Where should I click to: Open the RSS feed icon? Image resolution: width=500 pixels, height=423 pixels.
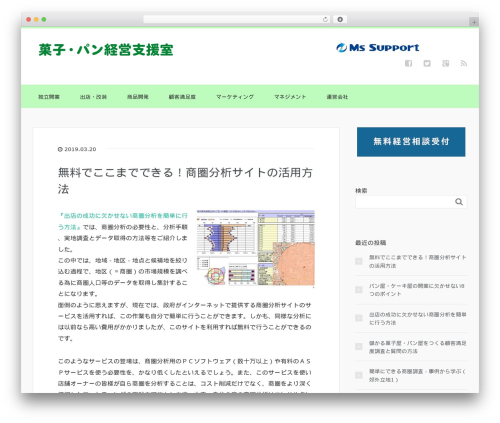[464, 63]
